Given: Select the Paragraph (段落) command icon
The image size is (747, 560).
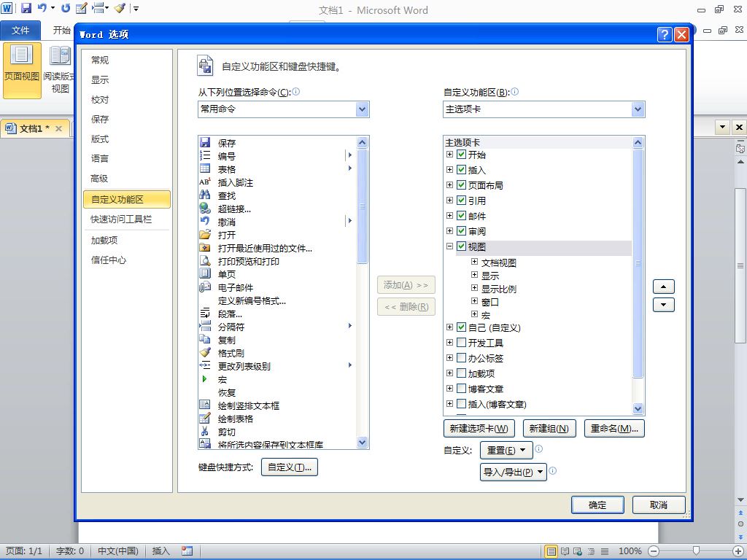Looking at the screenshot, I should point(205,314).
